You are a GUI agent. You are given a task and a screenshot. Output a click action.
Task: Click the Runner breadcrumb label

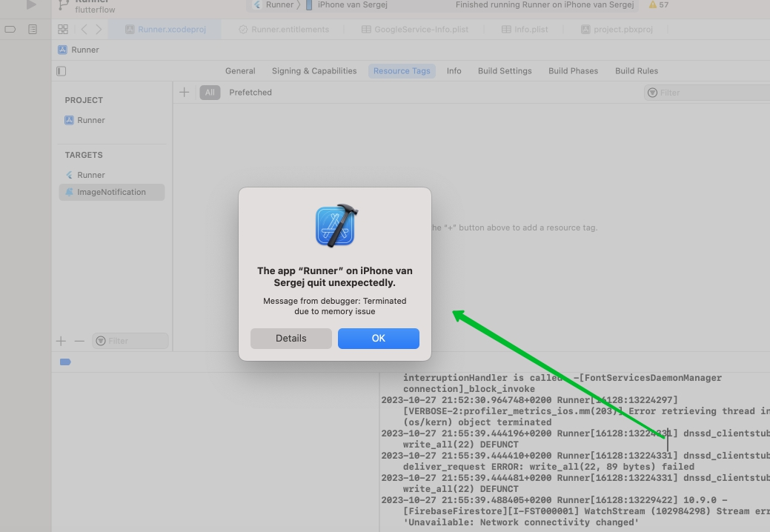tap(85, 50)
